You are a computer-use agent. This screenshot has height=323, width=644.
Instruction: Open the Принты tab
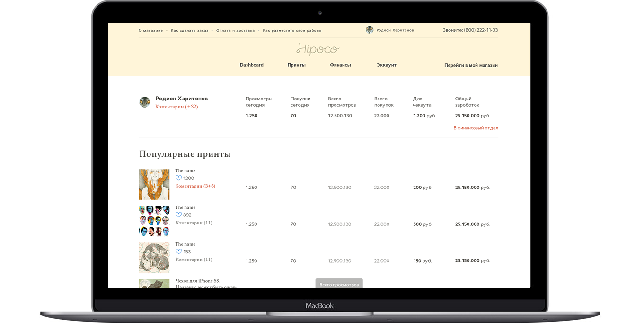[x=297, y=65]
